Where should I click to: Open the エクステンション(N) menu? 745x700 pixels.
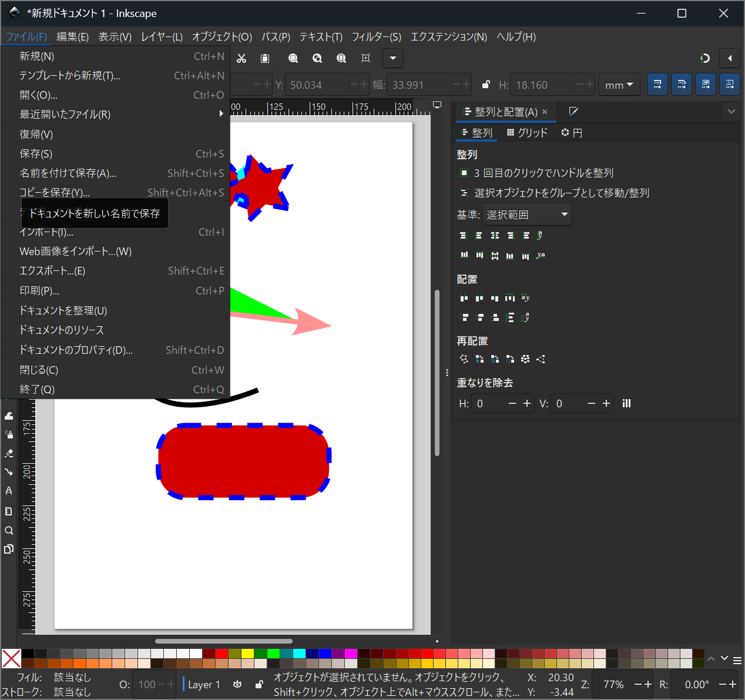[x=448, y=36]
